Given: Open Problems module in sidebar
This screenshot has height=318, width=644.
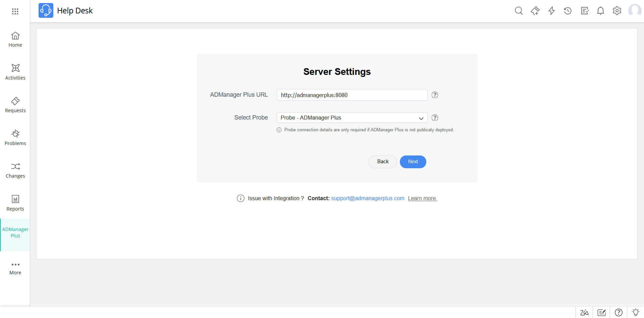Looking at the screenshot, I should [15, 138].
